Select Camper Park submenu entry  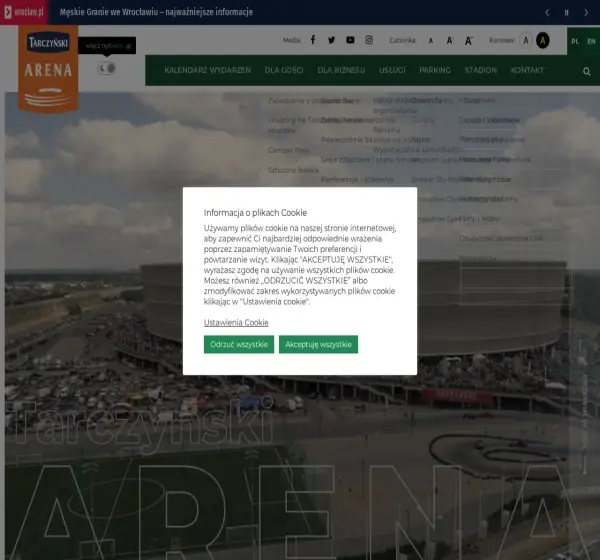[x=289, y=150]
